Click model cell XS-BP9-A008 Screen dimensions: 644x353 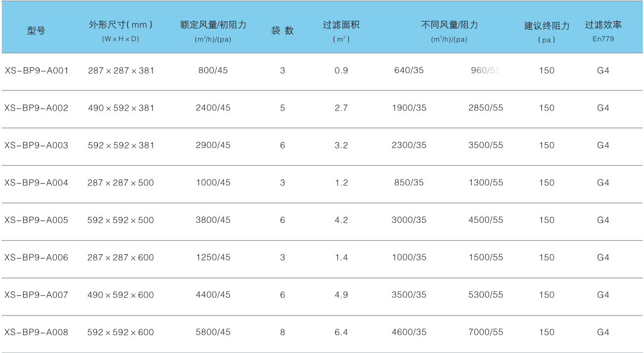37,332
